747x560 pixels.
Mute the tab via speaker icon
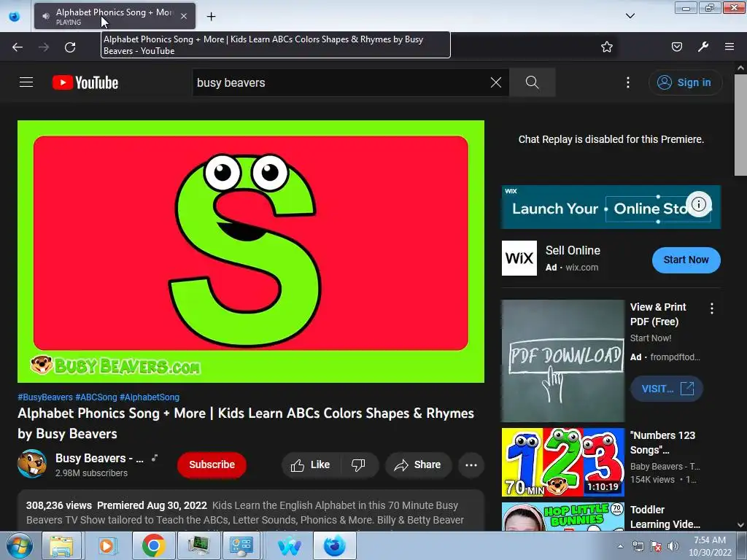click(46, 16)
